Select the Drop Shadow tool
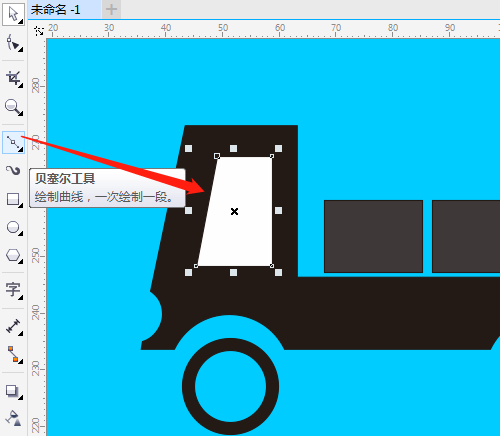500x436 pixels. [x=13, y=391]
